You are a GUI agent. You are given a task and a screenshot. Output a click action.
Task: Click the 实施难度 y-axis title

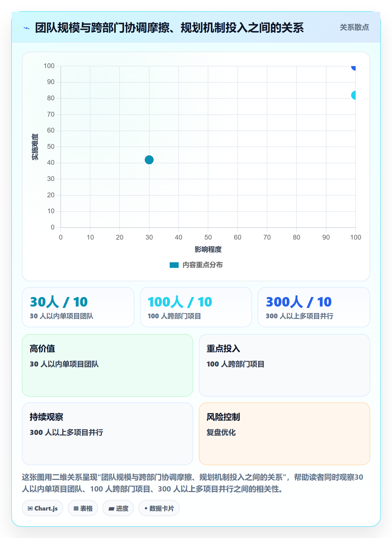pos(35,147)
